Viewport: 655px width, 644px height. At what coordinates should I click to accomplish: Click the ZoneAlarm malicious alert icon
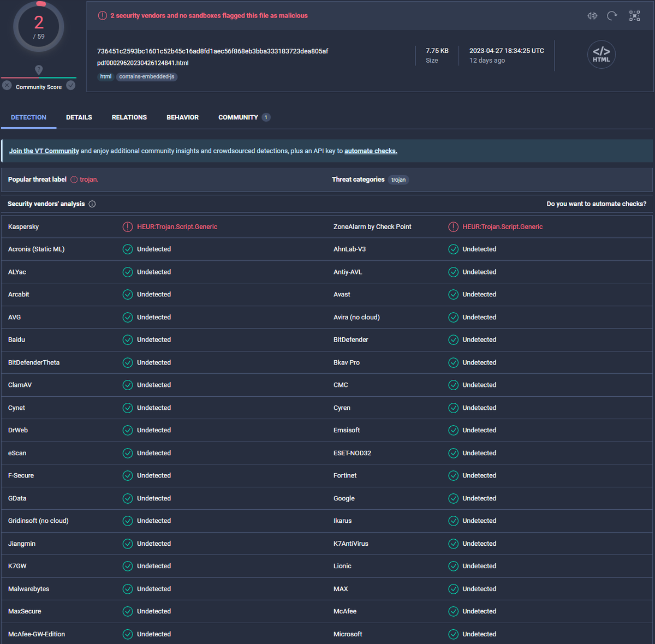point(453,226)
